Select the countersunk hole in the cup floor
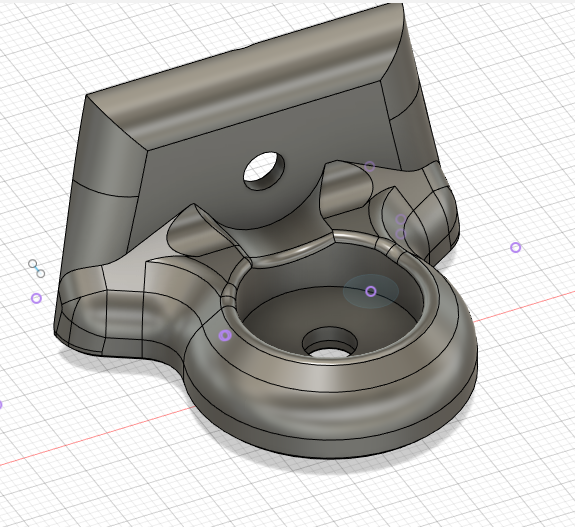This screenshot has height=527, width=575. click(x=330, y=342)
